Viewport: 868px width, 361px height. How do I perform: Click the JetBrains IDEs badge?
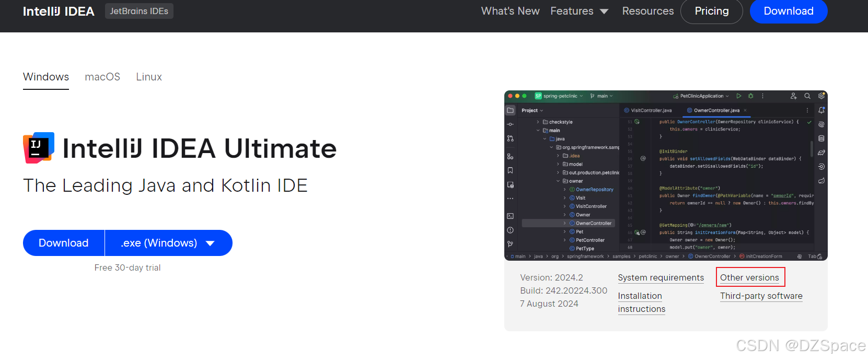point(139,11)
